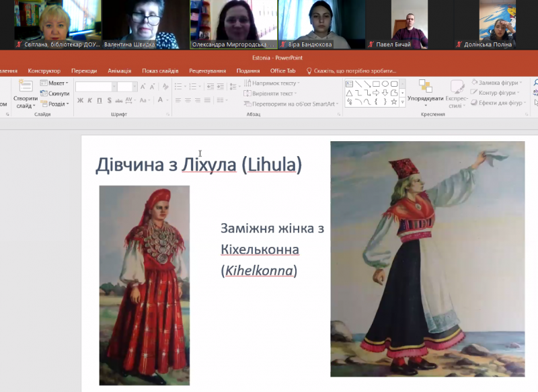This screenshot has height=392, width=538.
Task: Open the Показ слайдів ribbon tab
Action: coord(160,71)
